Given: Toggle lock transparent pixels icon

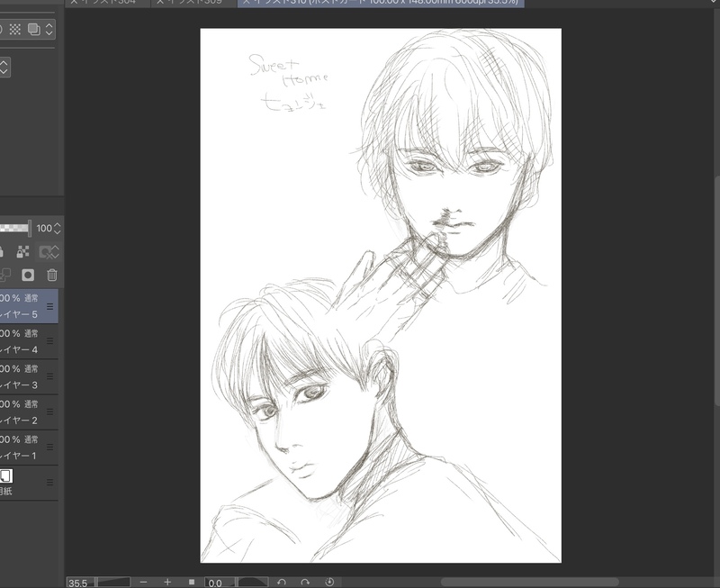Looking at the screenshot, I should point(22,252).
